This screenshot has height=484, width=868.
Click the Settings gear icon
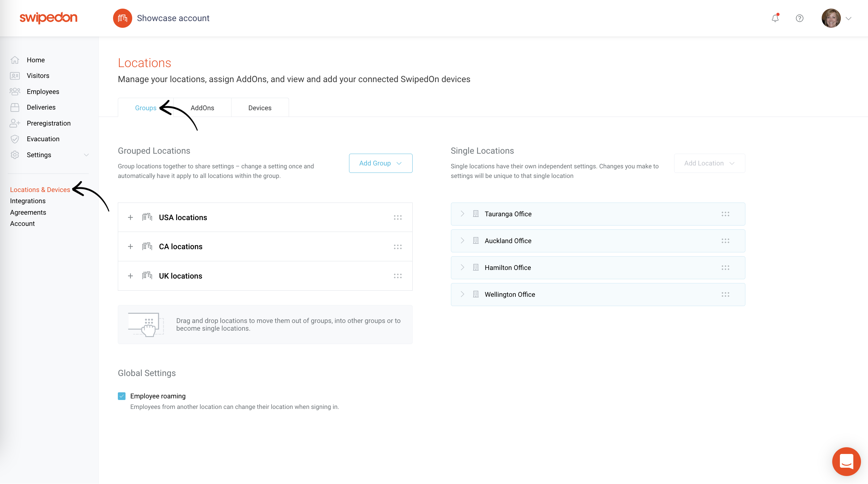pos(15,155)
